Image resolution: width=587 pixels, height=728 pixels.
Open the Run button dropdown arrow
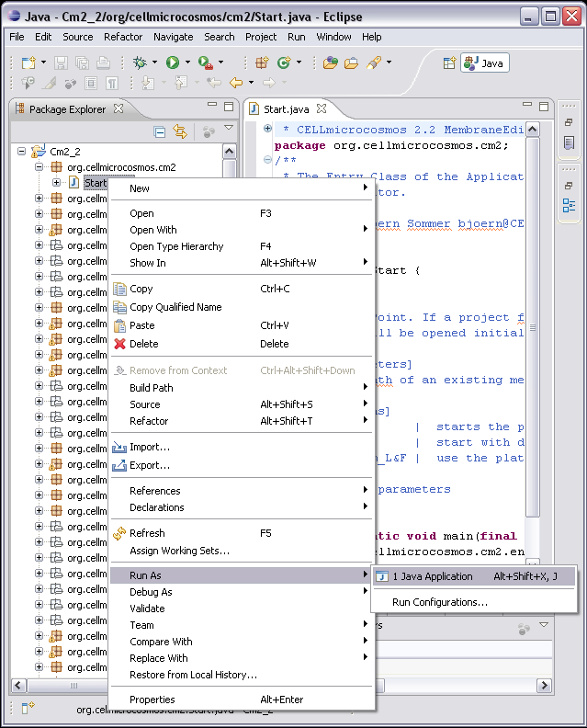tap(187, 63)
